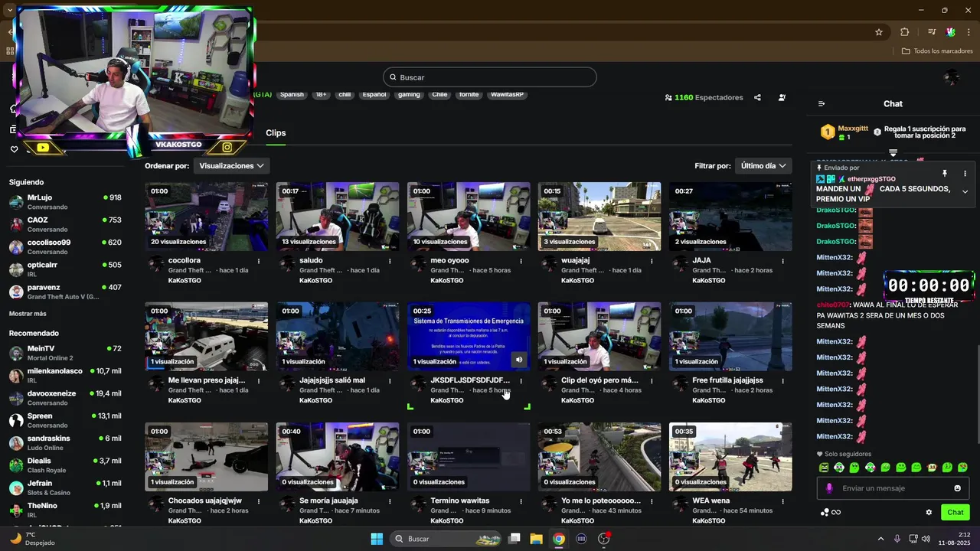This screenshot has width=980, height=551.
Task: Collapse the chat panel with arrow icon
Action: pos(822,104)
